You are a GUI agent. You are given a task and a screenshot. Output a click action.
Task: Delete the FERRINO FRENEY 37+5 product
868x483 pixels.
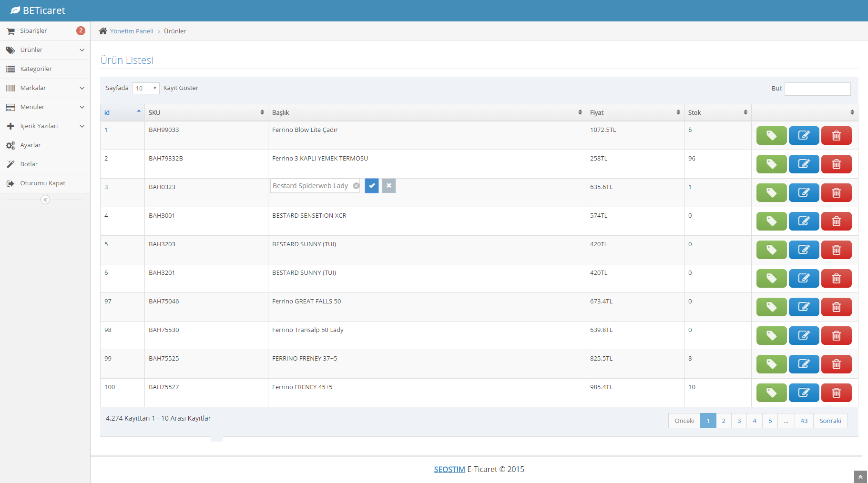pos(836,364)
